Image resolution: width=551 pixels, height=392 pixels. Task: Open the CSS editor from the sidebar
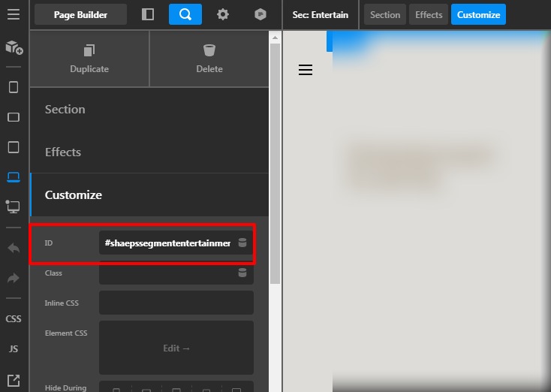pos(14,318)
